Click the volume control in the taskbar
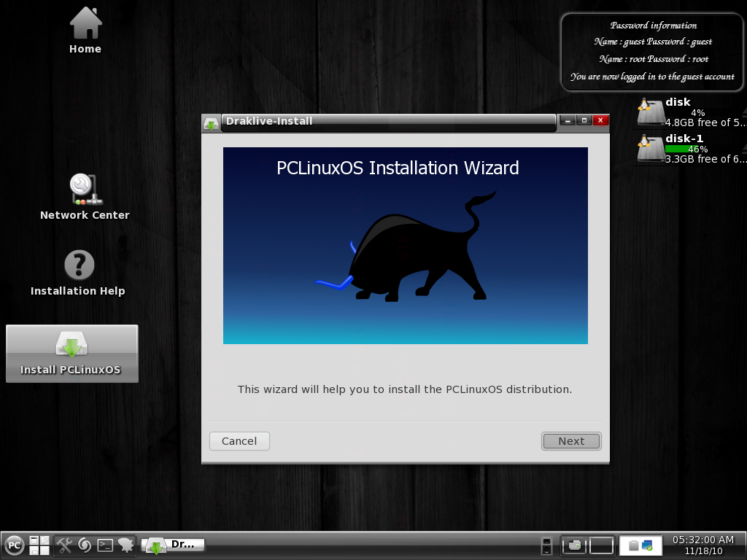This screenshot has height=560, width=747. [548, 545]
